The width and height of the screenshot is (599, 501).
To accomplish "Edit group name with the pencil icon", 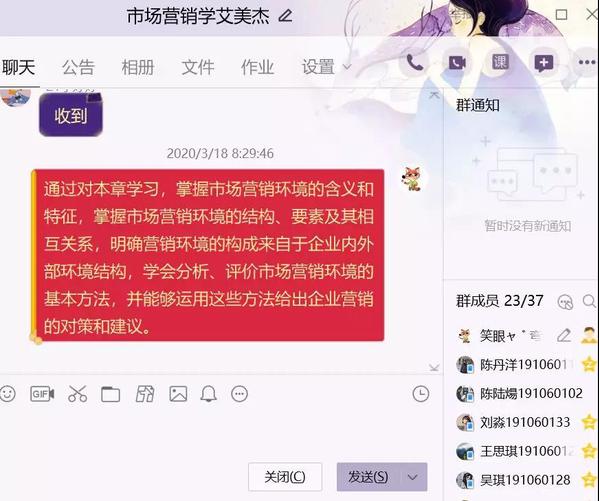I will (285, 16).
